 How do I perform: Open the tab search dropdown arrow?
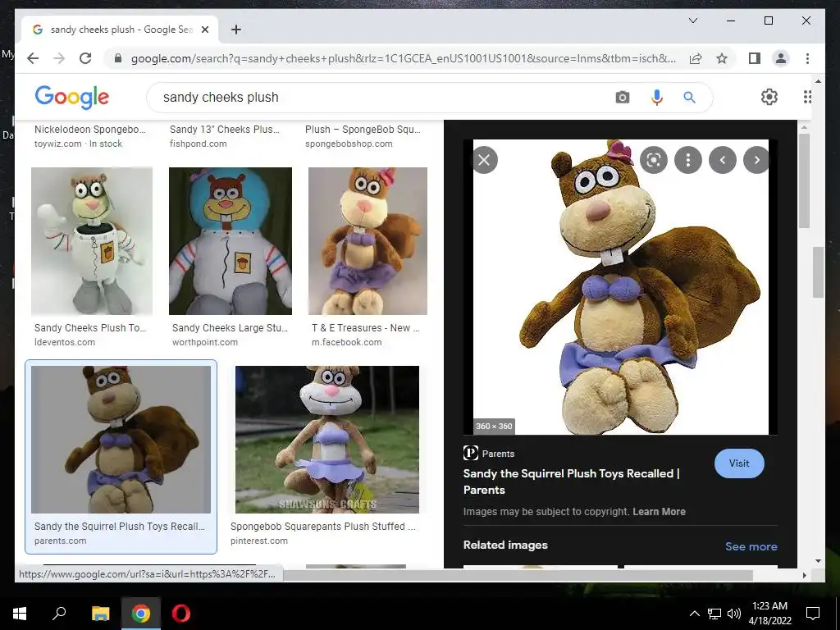692,21
